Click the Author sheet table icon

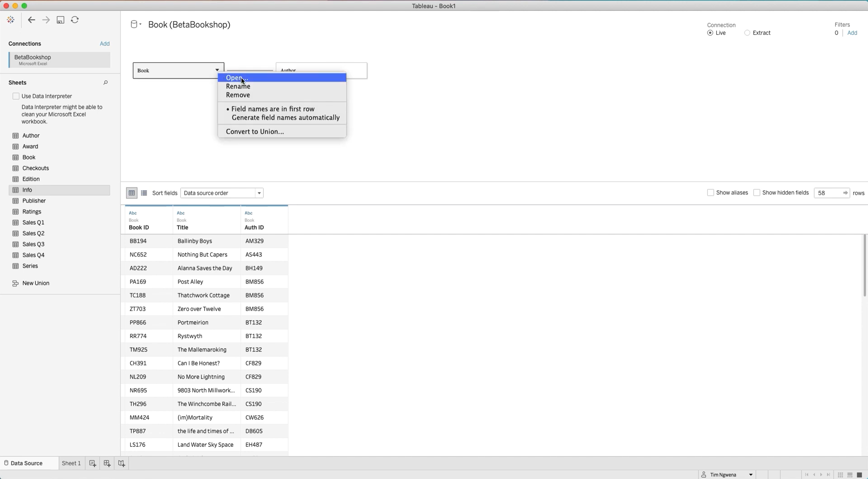[16, 136]
